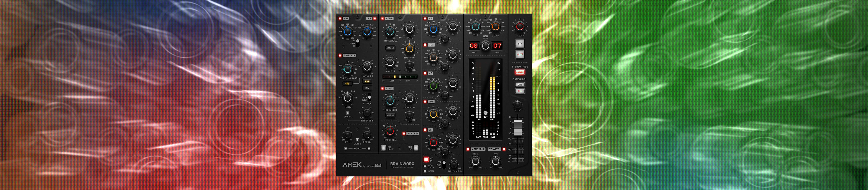
Task: Click the phase invert (Ø) button
Action: [x=520, y=43]
